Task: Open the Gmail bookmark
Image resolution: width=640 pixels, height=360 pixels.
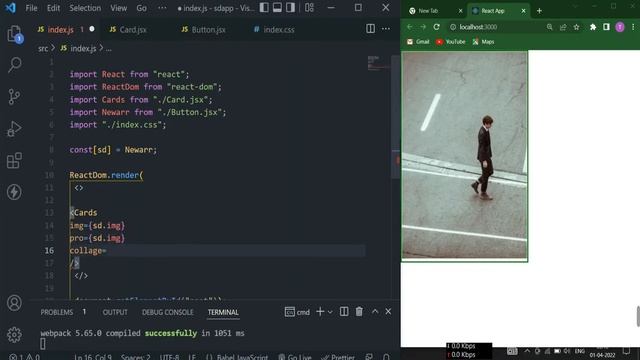Action: click(418, 42)
